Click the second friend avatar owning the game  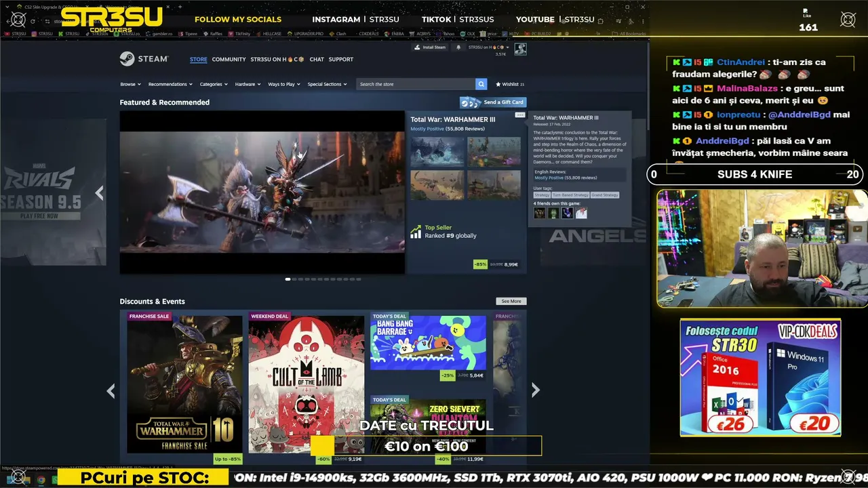(x=553, y=213)
